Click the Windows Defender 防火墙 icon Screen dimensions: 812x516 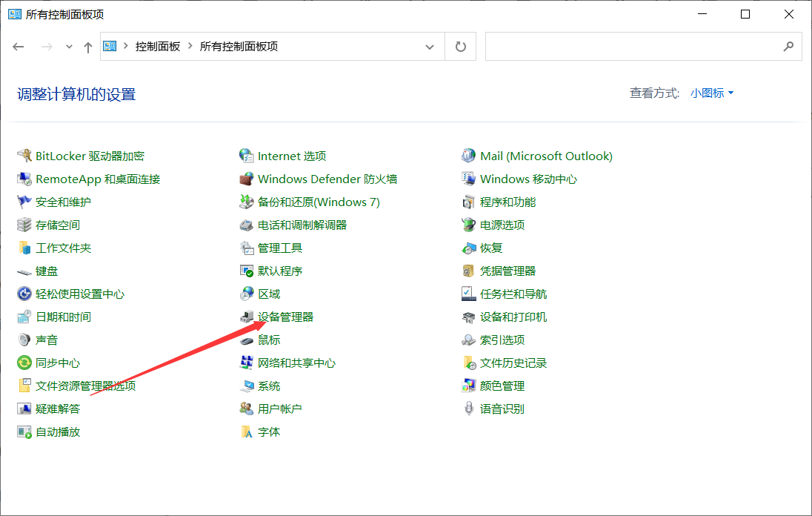pyautogui.click(x=247, y=179)
